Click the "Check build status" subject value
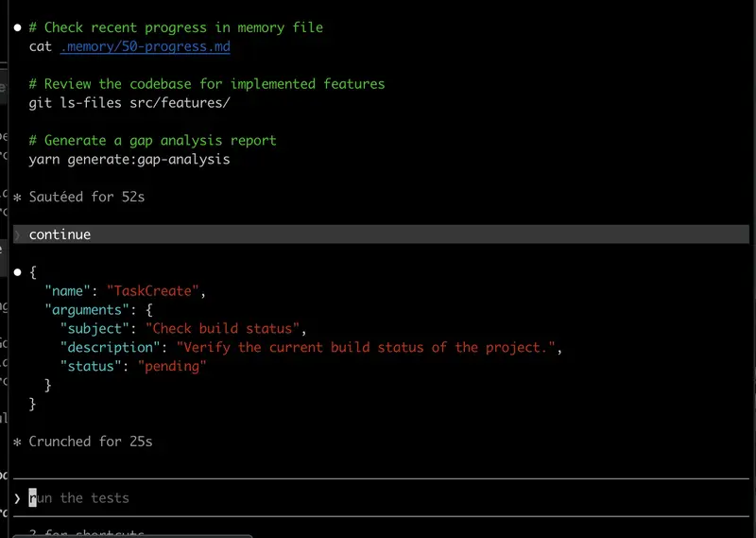This screenshot has height=538, width=756. [x=223, y=329]
